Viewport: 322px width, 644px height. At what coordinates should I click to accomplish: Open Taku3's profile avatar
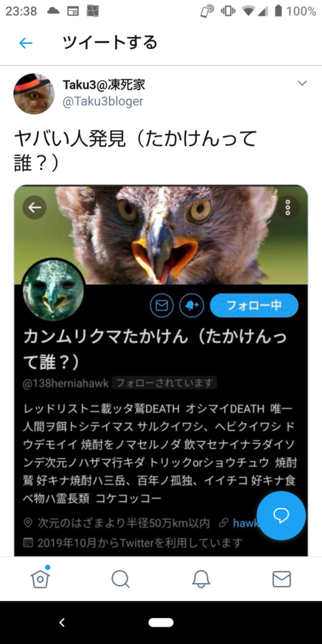(34, 94)
